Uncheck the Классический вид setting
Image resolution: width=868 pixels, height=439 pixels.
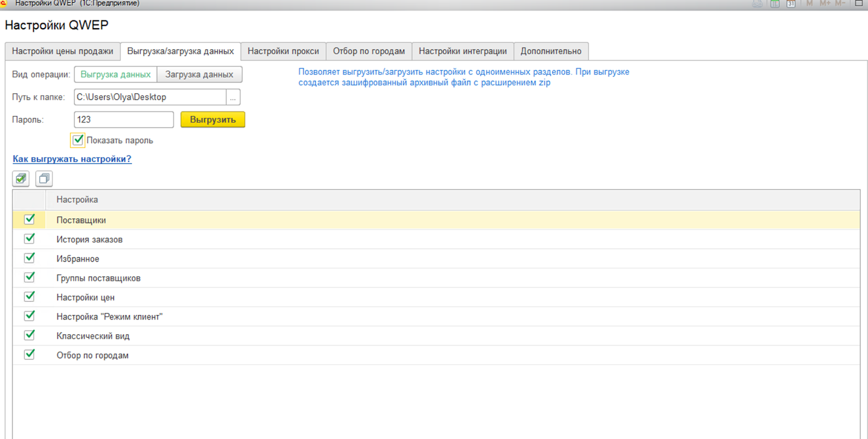tap(29, 335)
